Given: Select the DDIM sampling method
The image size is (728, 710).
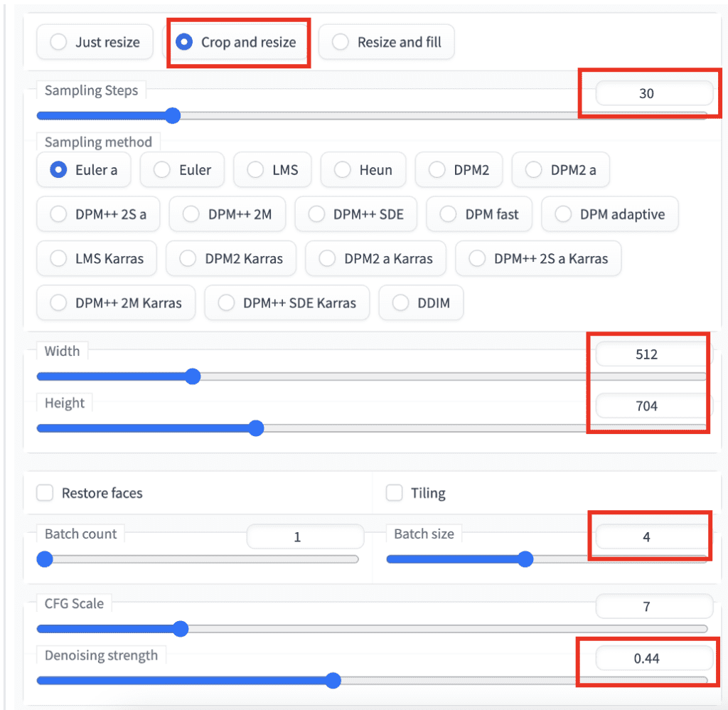Looking at the screenshot, I should [x=421, y=302].
